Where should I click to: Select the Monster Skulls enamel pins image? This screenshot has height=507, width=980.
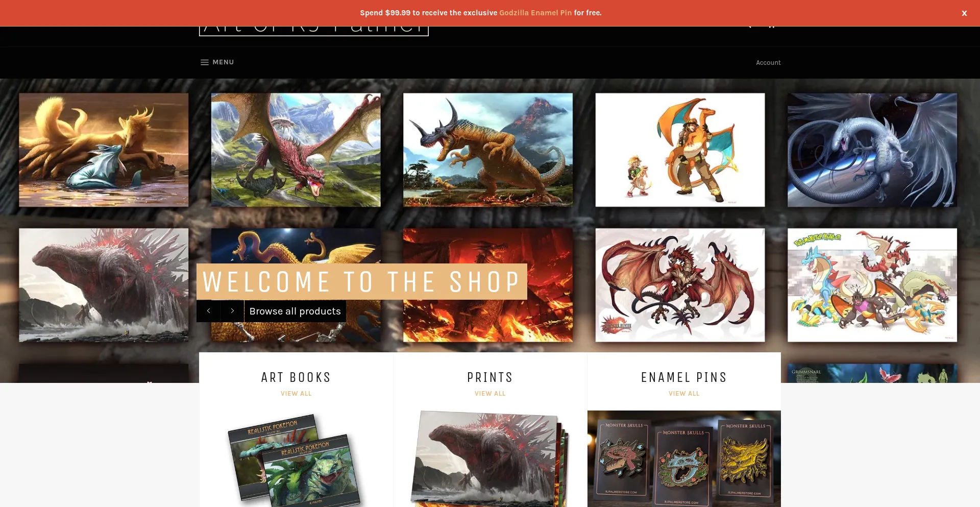[684, 460]
